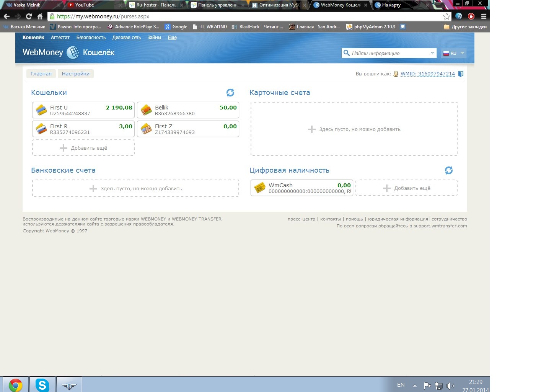This screenshot has width=541, height=392.
Task: Open the Google bookmark
Action: click(x=176, y=27)
